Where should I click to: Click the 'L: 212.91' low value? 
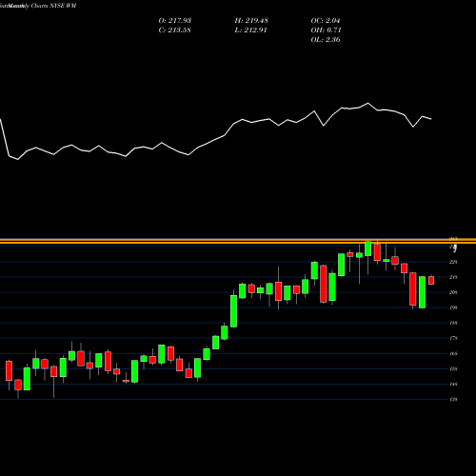click(250, 30)
